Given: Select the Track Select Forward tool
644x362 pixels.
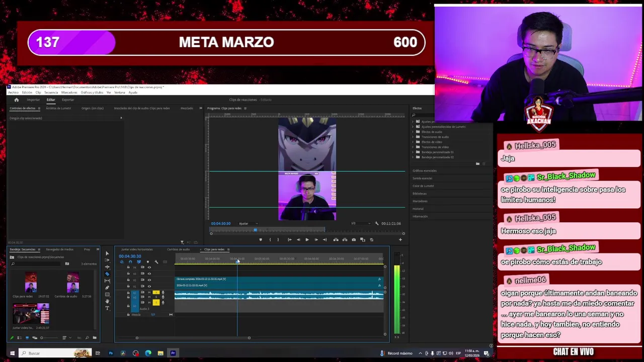Looking at the screenshot, I should coord(107,260).
